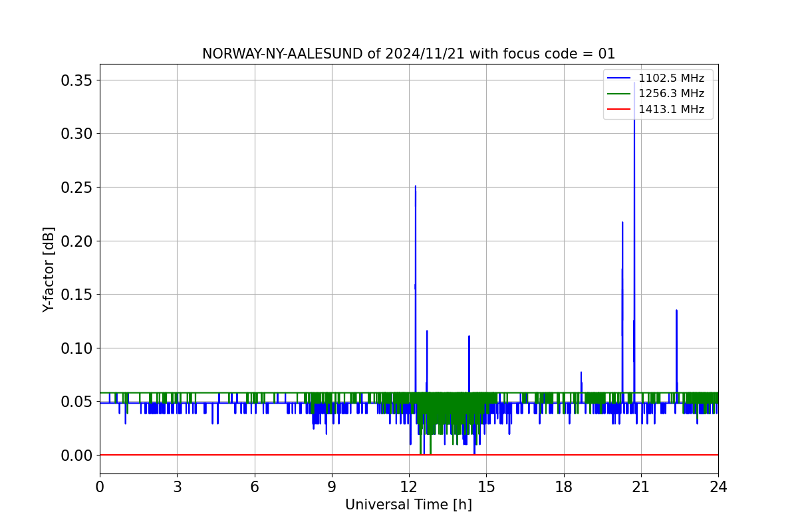This screenshot has width=798, height=532.
Task: Click the 24 hour x-axis tick label
Action: point(718,486)
